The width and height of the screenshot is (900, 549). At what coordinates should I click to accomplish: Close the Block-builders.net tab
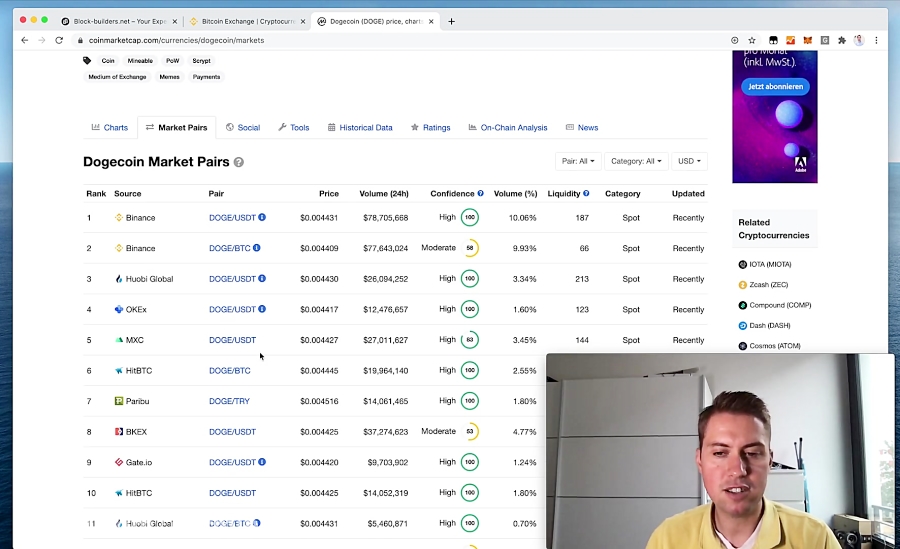(174, 21)
